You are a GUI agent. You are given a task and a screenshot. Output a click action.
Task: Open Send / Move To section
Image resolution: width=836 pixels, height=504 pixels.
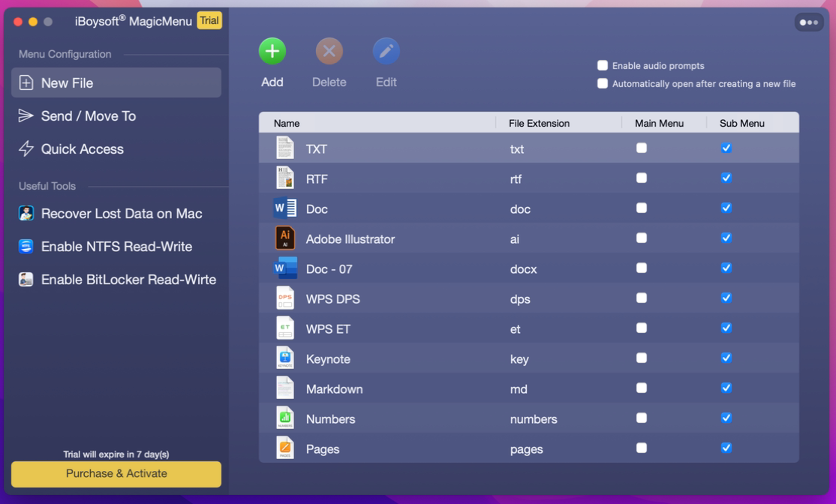click(116, 115)
